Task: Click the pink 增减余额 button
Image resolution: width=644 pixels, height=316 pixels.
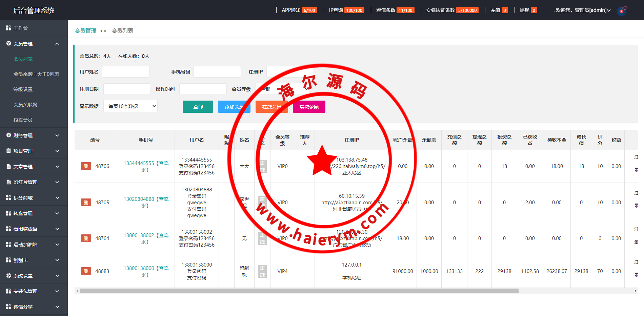Action: click(x=309, y=107)
